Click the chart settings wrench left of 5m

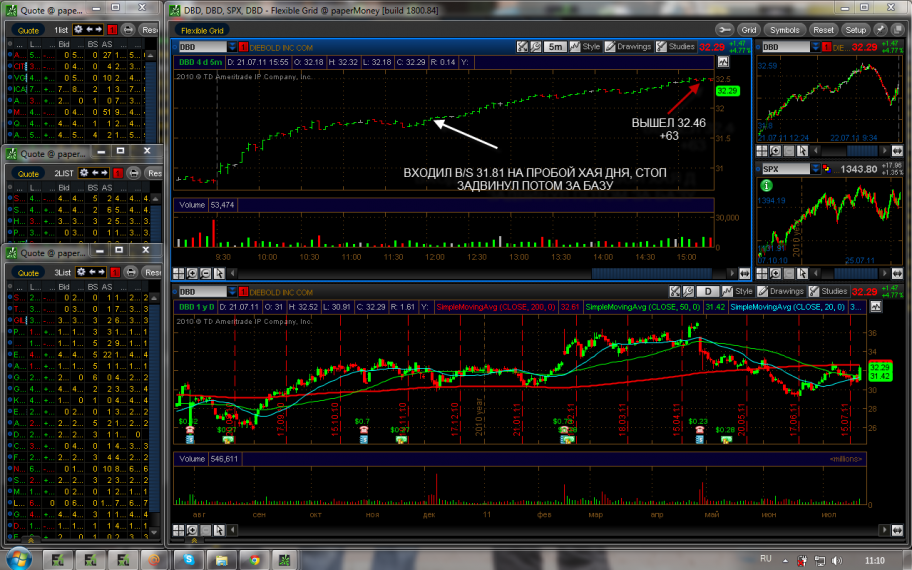[536, 47]
